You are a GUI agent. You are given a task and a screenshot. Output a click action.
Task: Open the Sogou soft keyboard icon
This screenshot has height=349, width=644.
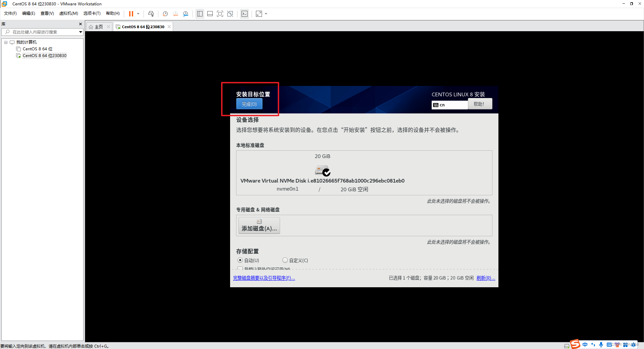point(609,345)
